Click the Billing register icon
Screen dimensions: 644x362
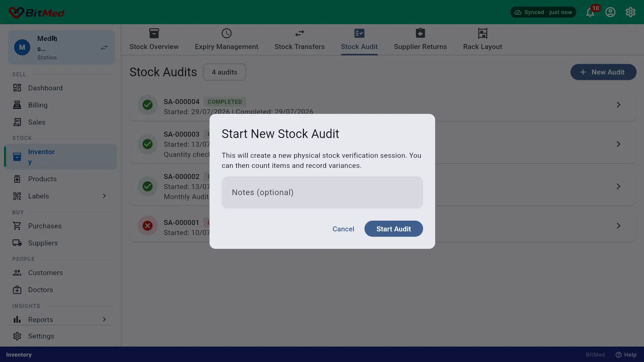[x=17, y=105]
